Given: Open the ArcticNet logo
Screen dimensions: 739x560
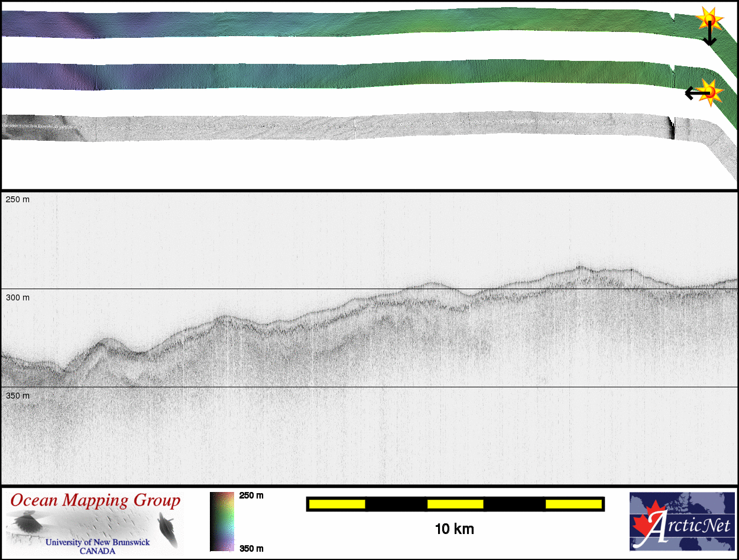Looking at the screenshot, I should (x=682, y=522).
